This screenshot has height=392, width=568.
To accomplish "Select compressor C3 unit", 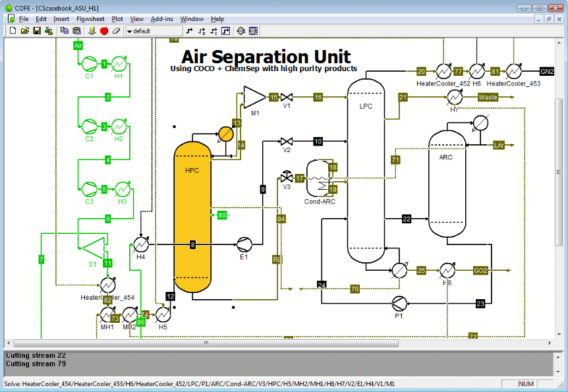I will [89, 189].
